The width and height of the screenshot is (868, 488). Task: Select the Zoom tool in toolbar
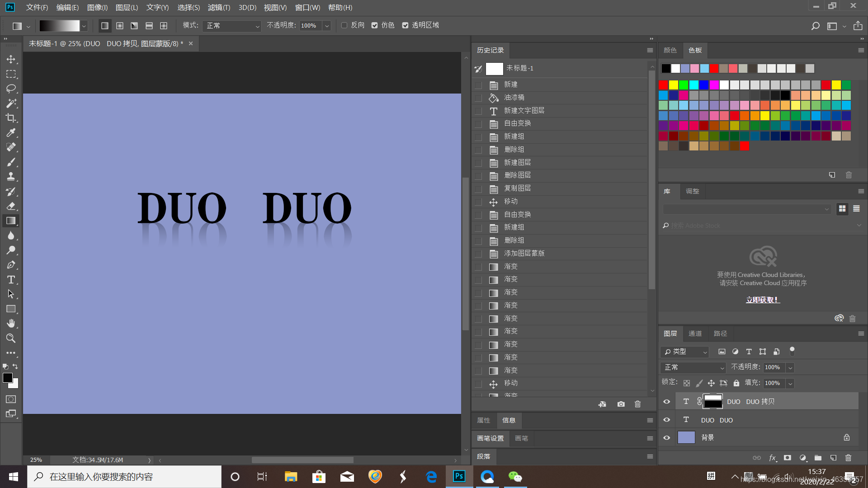coord(11,338)
